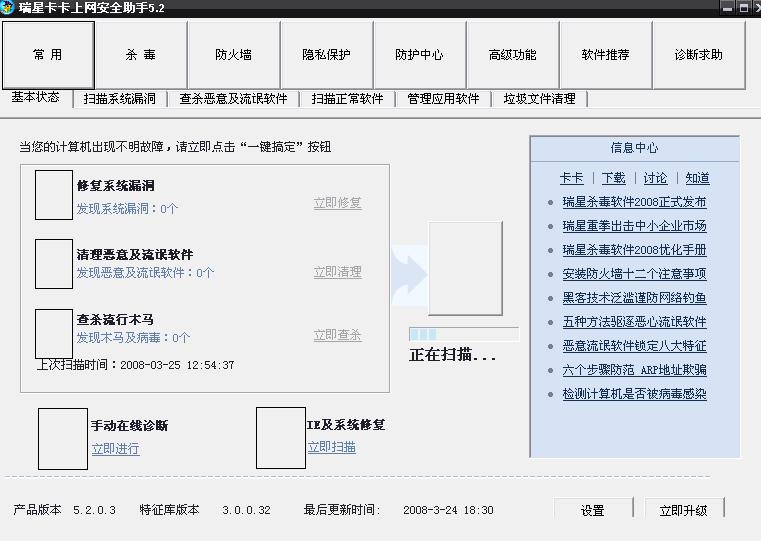Open news 黑客技术泛滥谨防网络钓鱼

click(634, 298)
